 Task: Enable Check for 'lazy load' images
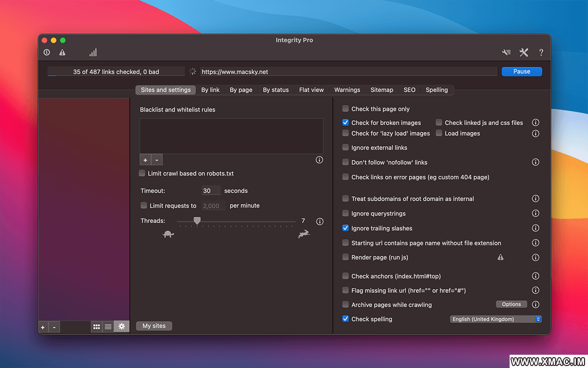346,133
